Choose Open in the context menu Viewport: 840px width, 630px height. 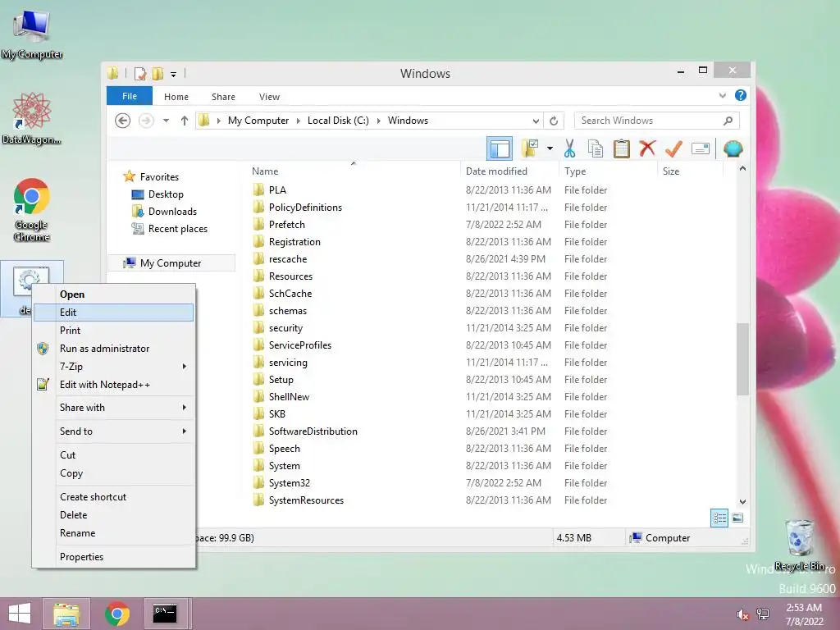point(113,294)
